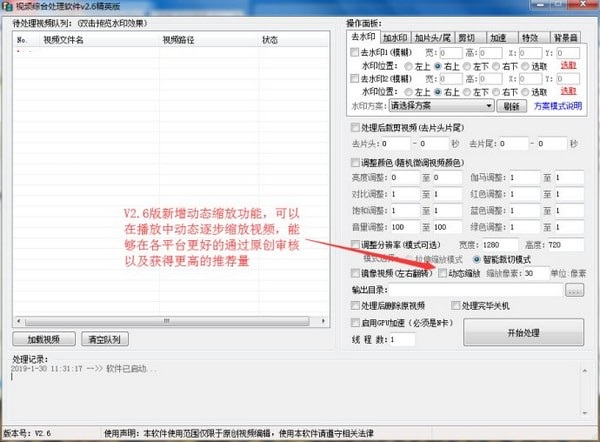Click the first 去片头 input field
The image size is (600, 442).
coord(395,144)
